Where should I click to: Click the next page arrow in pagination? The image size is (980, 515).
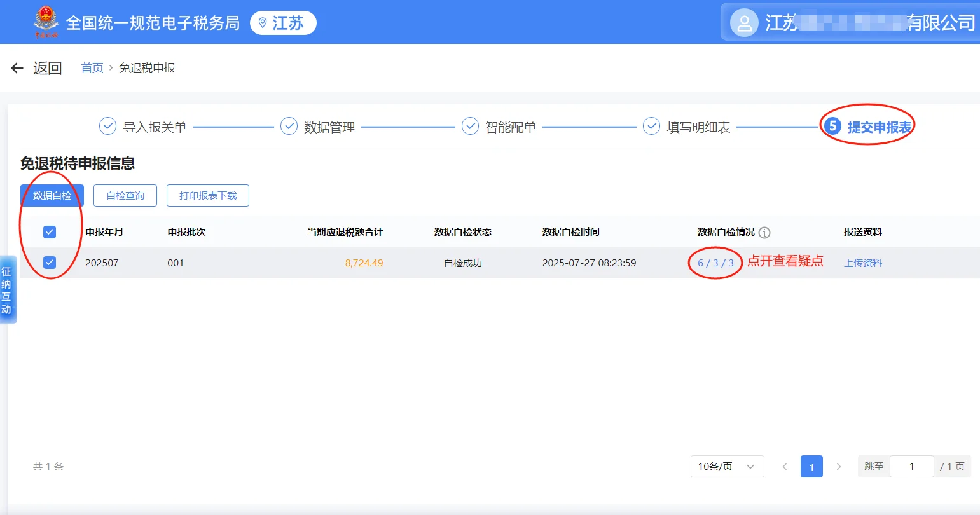click(x=838, y=466)
